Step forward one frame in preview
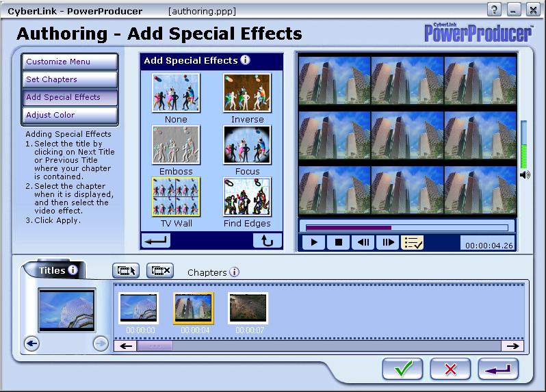 pos(387,242)
